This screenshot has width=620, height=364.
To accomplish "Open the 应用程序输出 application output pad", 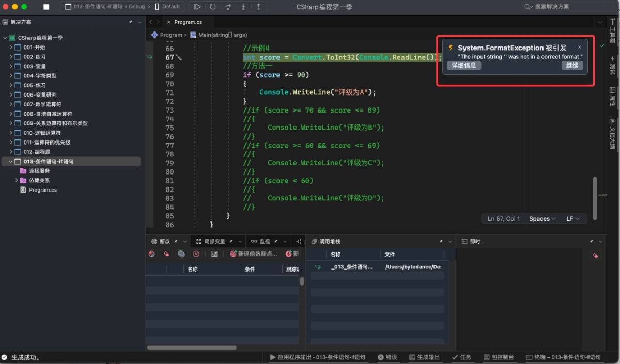I will (318, 357).
